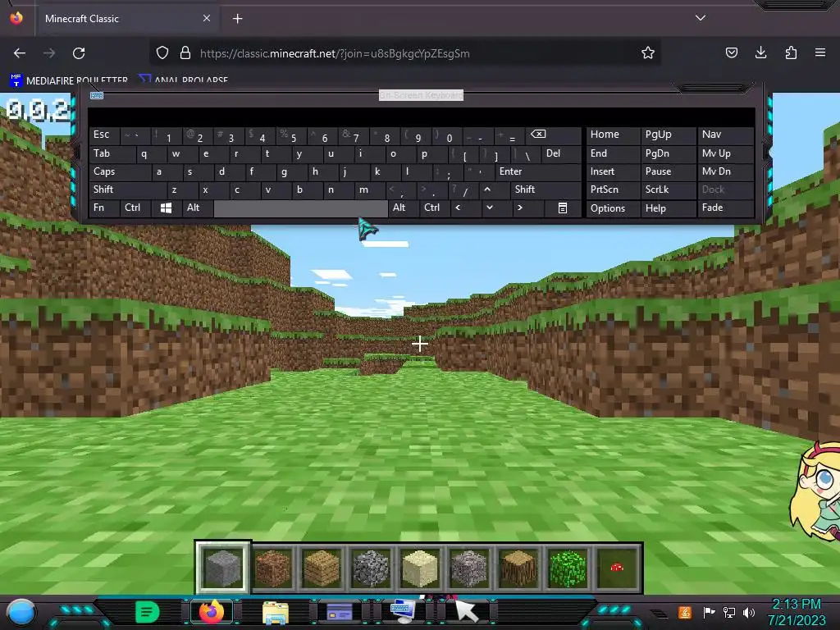This screenshot has height=630, width=840.
Task: Open File Explorer from the taskbar
Action: [x=276, y=613]
